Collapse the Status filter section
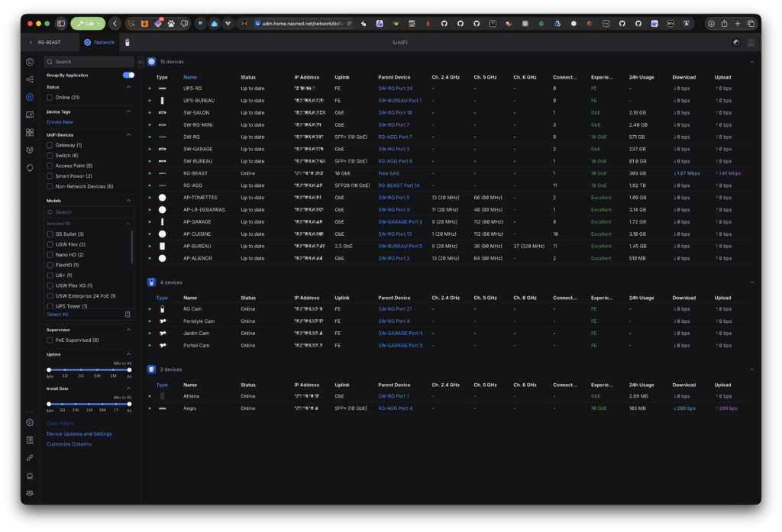The width and height of the screenshot is (782, 532). pyautogui.click(x=128, y=87)
